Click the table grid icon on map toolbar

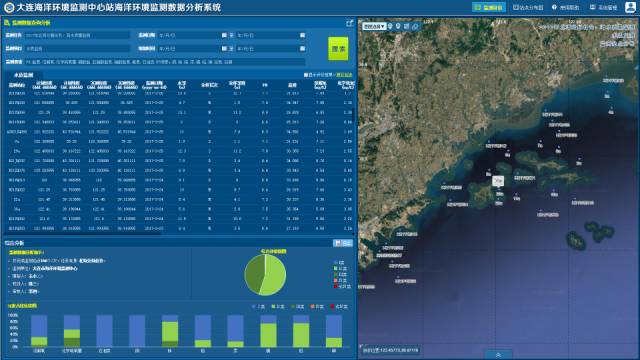407,26
